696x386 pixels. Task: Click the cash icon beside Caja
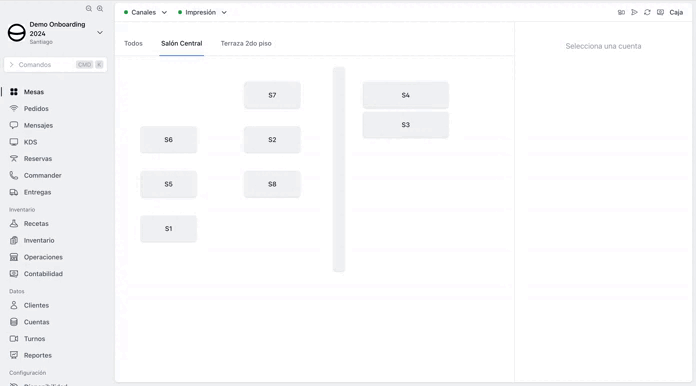point(660,12)
